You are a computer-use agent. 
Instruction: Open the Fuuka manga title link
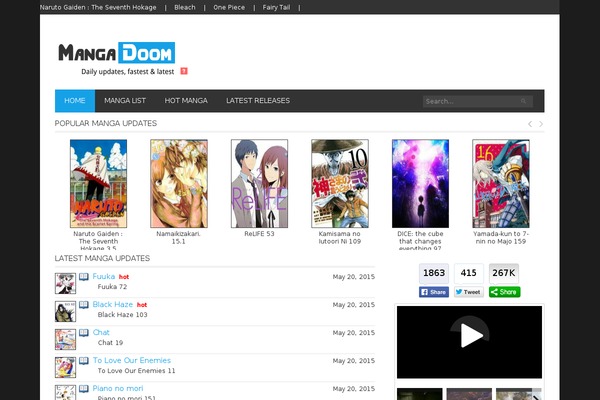pyautogui.click(x=104, y=276)
